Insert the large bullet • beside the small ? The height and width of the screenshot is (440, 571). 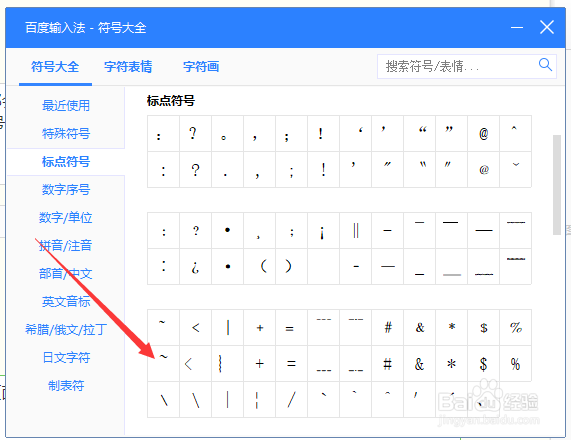tap(227, 231)
